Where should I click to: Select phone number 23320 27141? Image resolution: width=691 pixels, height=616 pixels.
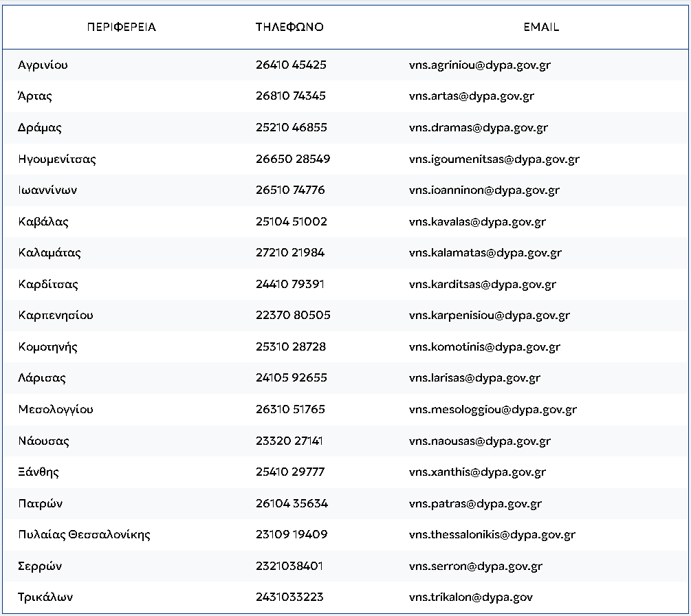[289, 441]
